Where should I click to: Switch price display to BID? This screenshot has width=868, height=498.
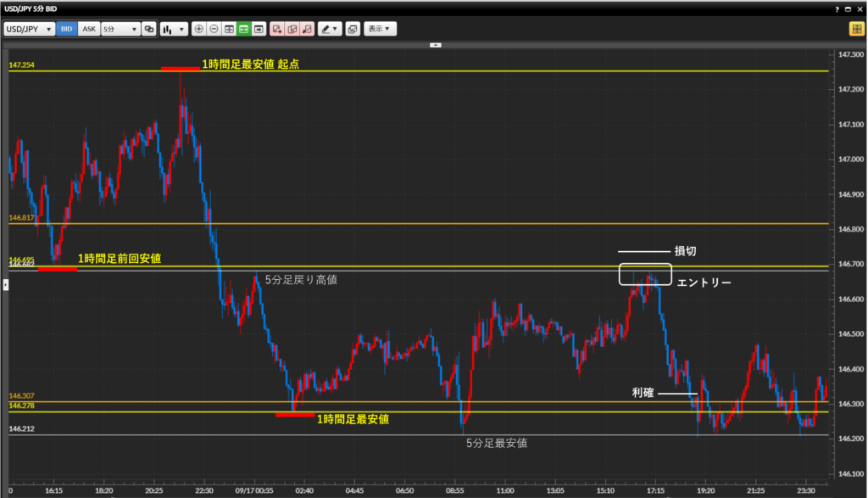(x=67, y=29)
